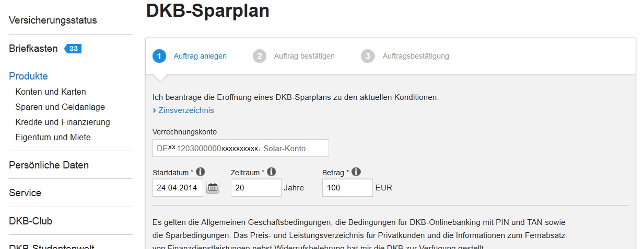Go to Eigentum und Miete

(x=53, y=137)
